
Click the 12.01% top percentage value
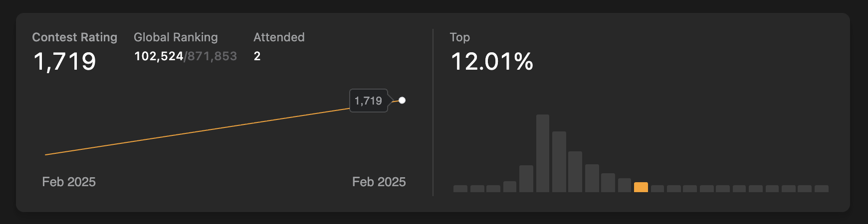pyautogui.click(x=492, y=62)
